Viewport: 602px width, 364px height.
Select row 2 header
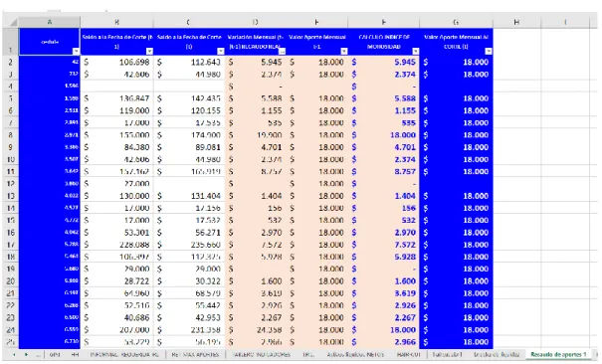coord(11,62)
